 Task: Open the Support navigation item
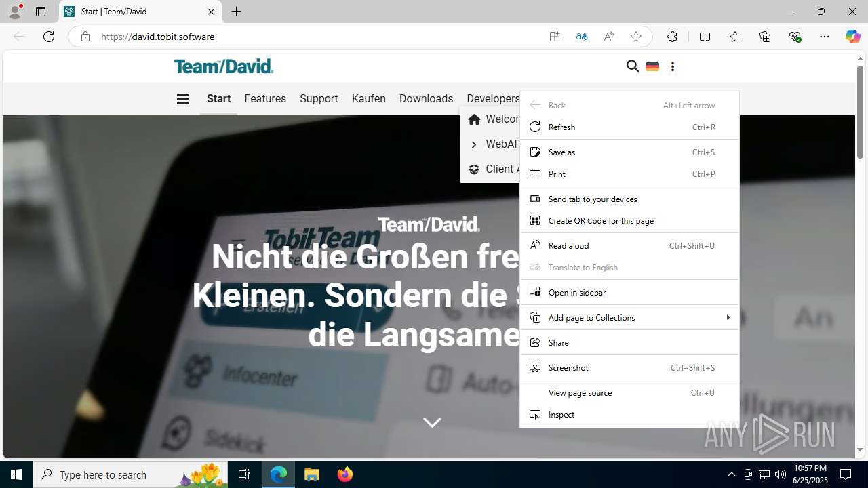[x=319, y=98]
